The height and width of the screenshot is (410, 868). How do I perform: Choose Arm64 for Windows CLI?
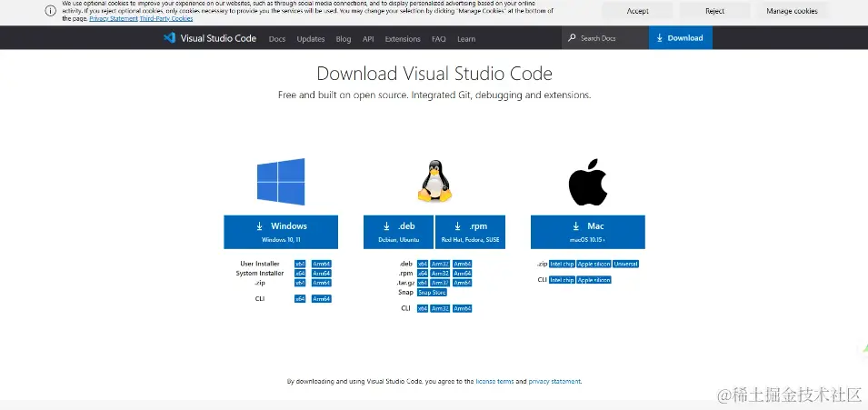point(321,299)
